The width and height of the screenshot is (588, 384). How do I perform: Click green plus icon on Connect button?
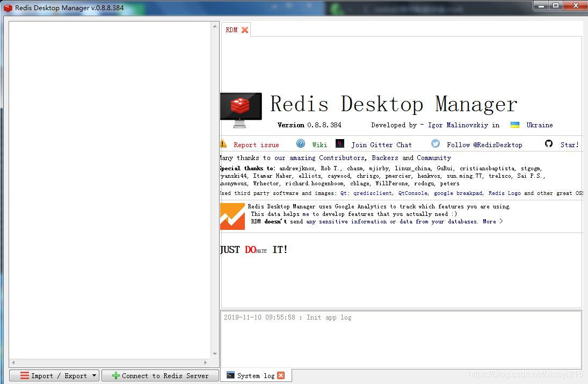116,375
